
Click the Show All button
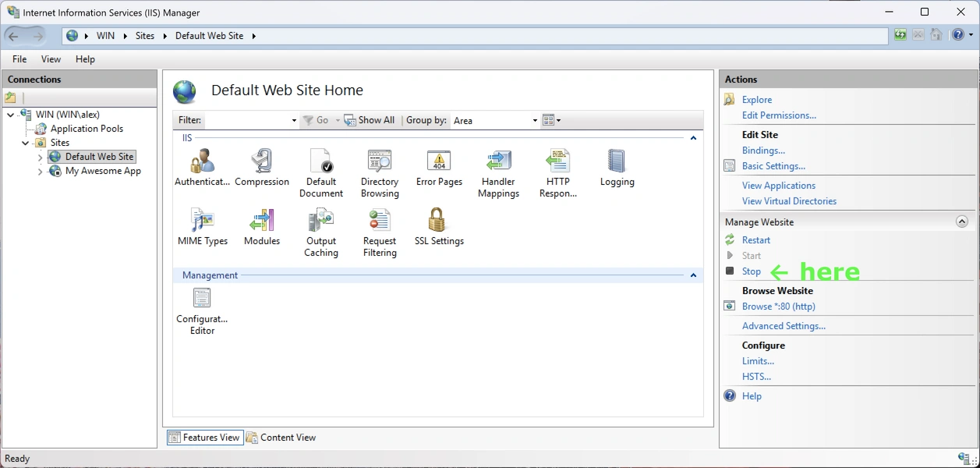click(x=370, y=120)
